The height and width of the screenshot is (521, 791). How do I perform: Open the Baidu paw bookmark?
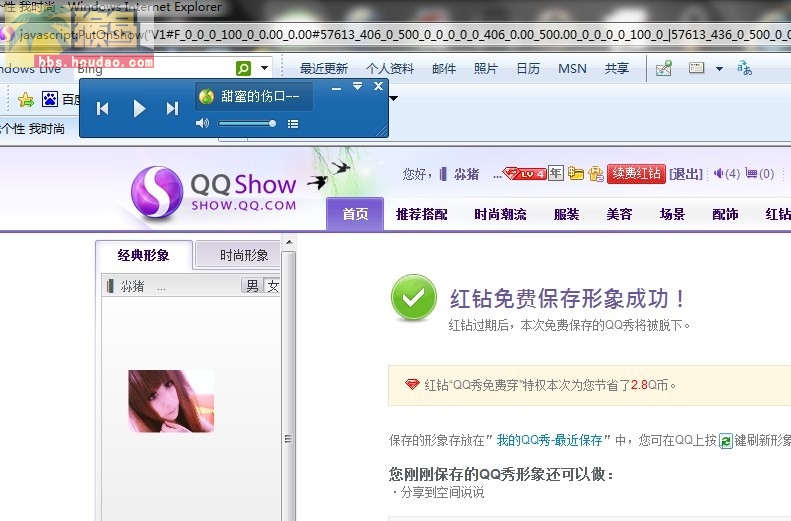click(x=49, y=99)
